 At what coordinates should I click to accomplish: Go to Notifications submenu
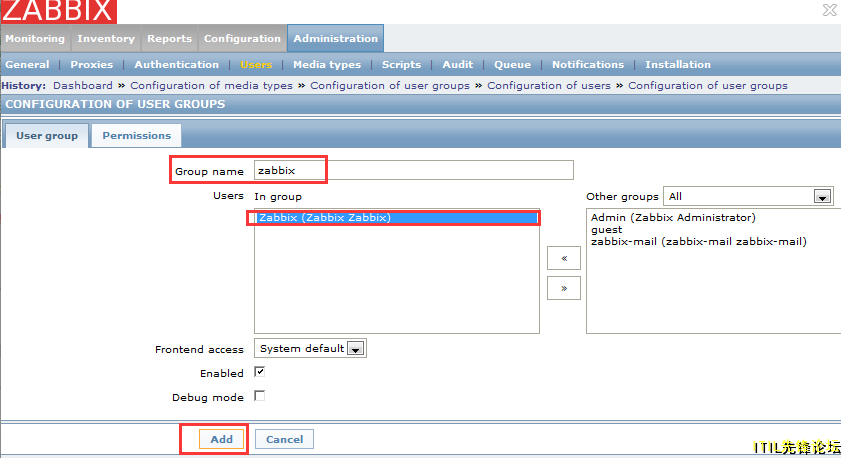pos(588,64)
